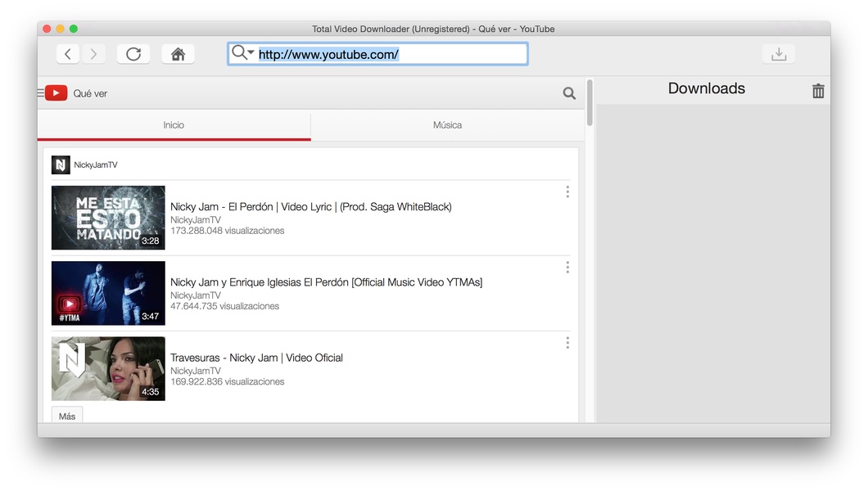Open options menu for El Perdón YTMAs video
This screenshot has width=868, height=491.
click(x=567, y=268)
